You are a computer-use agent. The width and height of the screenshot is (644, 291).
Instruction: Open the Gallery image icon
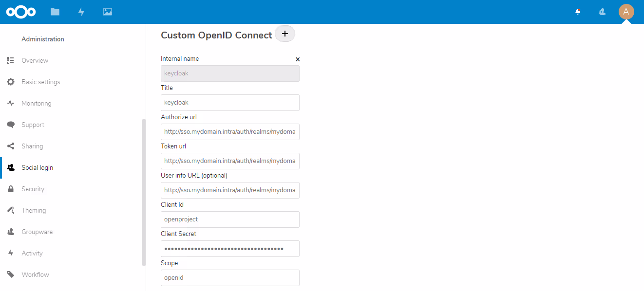108,12
